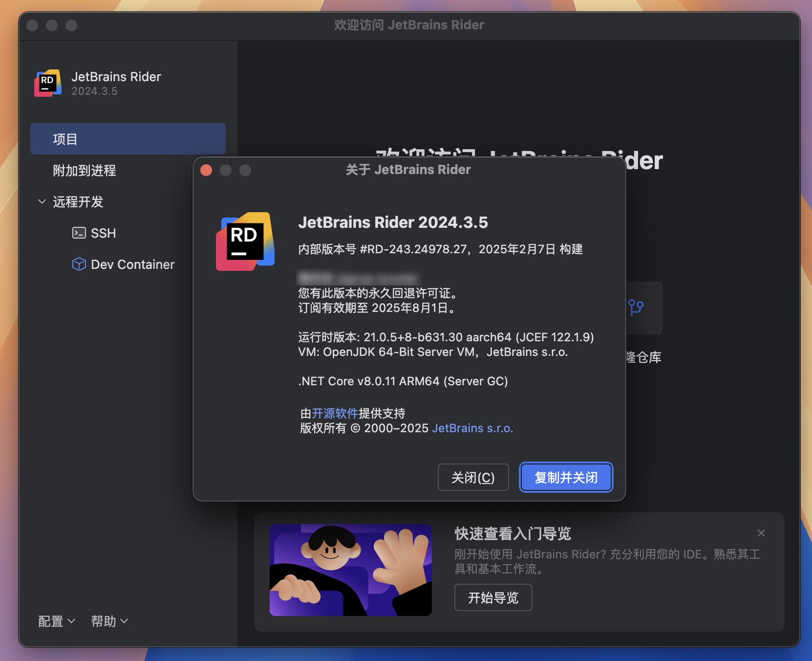Image resolution: width=812 pixels, height=661 pixels.
Task: Click the 关闭(C) button
Action: point(473,477)
